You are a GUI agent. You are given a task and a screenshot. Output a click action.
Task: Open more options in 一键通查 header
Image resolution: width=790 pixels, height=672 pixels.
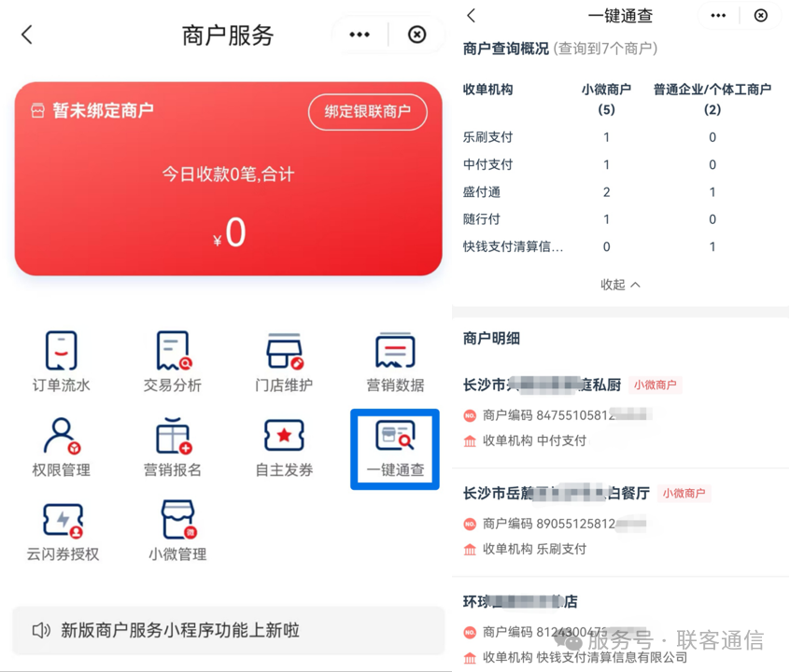coord(718,16)
